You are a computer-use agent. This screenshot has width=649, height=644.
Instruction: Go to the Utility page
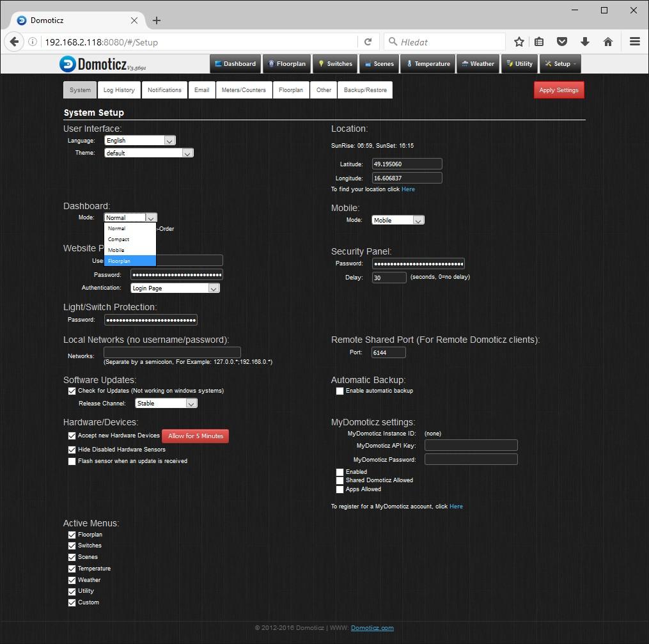coord(520,64)
